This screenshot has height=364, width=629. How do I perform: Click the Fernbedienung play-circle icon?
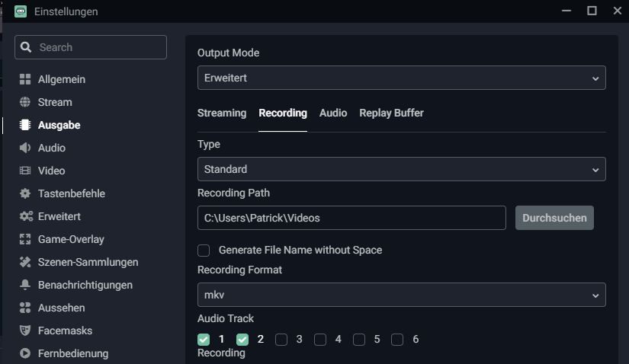(x=25, y=353)
